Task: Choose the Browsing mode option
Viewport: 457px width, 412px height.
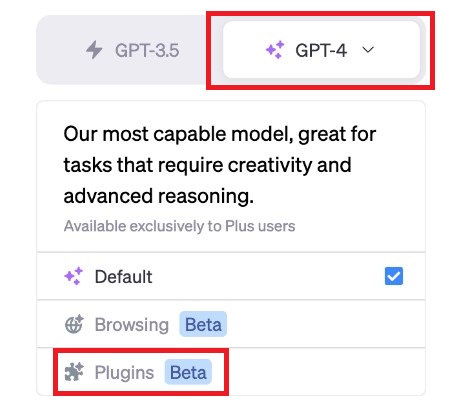Action: pyautogui.click(x=231, y=324)
